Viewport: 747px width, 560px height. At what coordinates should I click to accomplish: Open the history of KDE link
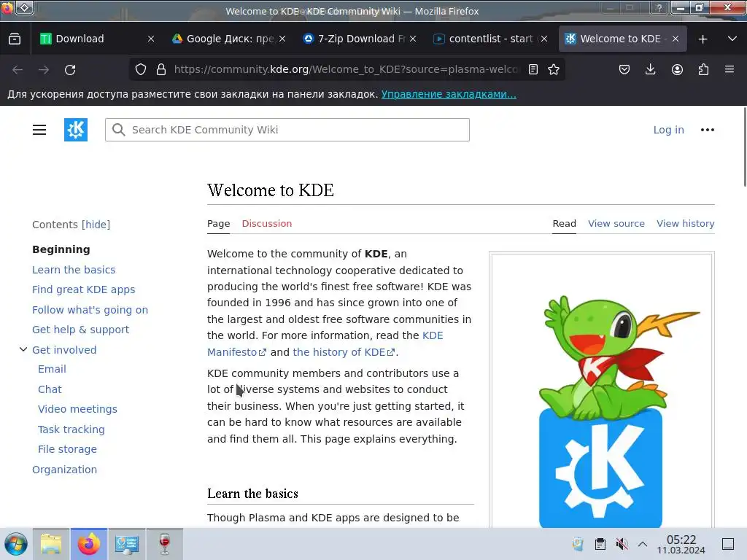[x=344, y=352]
